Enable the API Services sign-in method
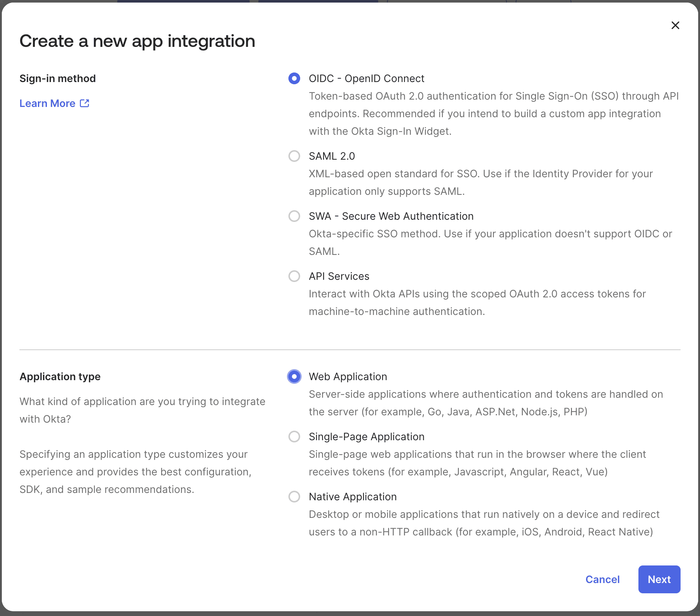 (x=294, y=276)
